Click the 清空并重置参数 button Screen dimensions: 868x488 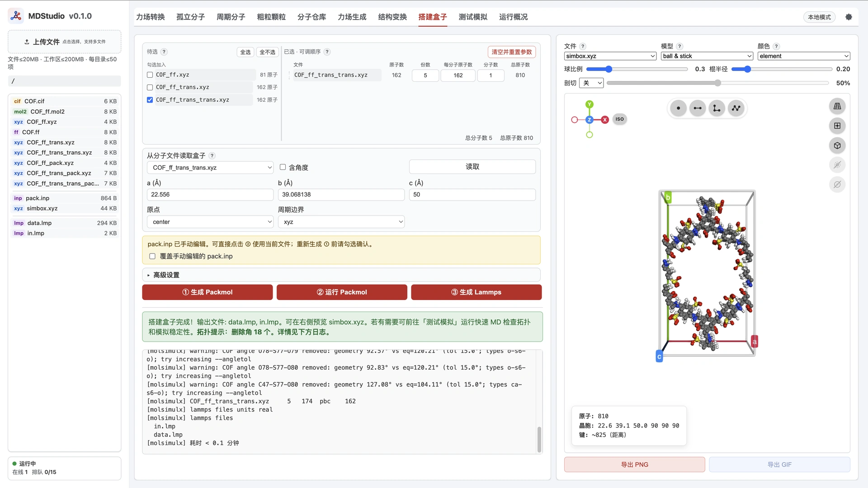[512, 52]
